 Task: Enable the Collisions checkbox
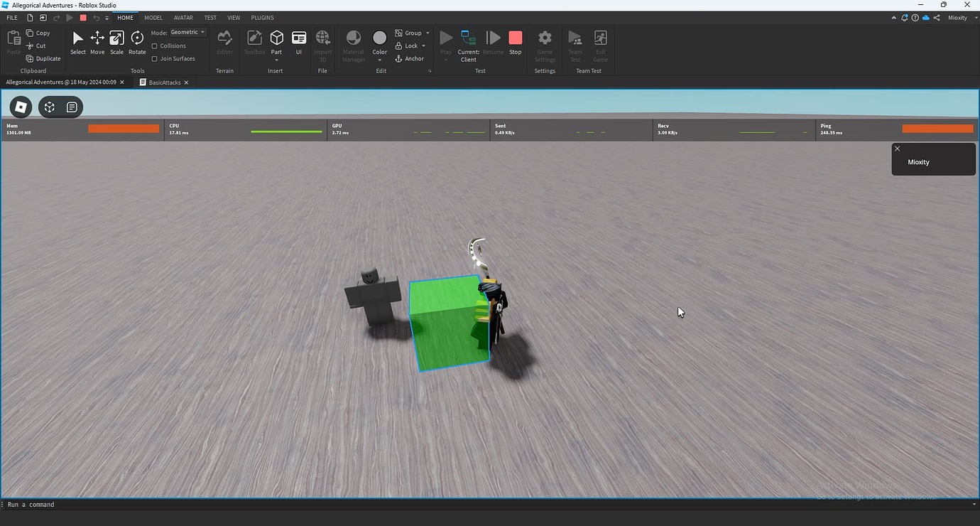[155, 45]
